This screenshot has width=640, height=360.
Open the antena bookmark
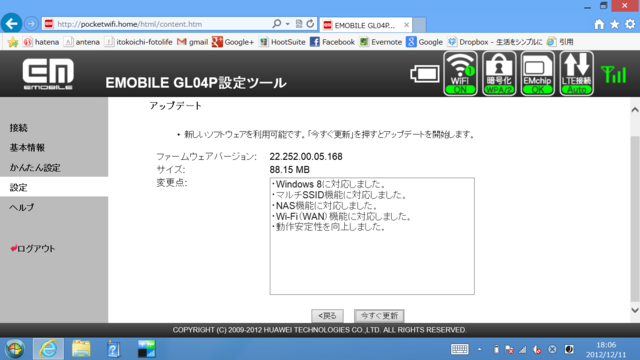tap(82, 42)
